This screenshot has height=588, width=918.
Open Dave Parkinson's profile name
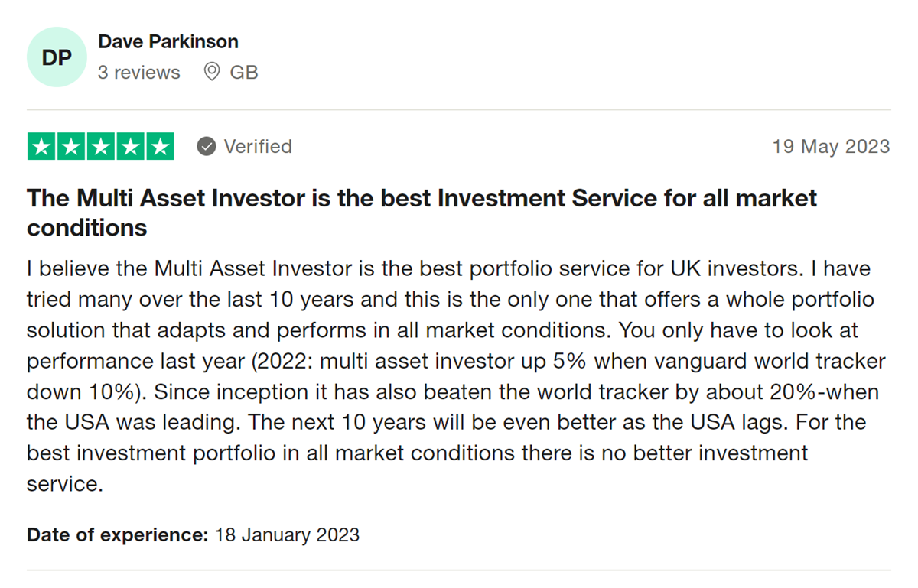click(x=168, y=41)
